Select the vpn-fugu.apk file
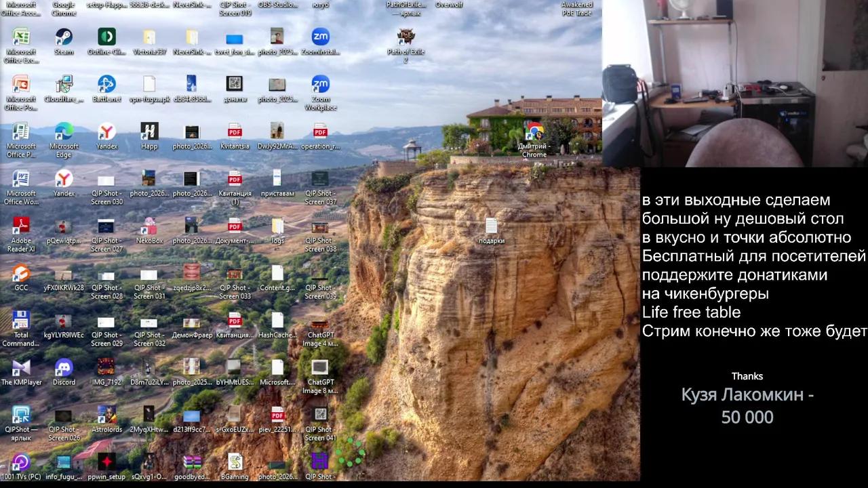Viewport: 868px width, 488px height. [149, 89]
